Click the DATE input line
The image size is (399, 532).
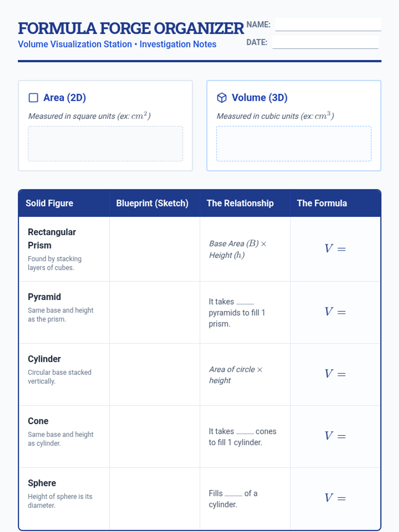click(x=325, y=43)
